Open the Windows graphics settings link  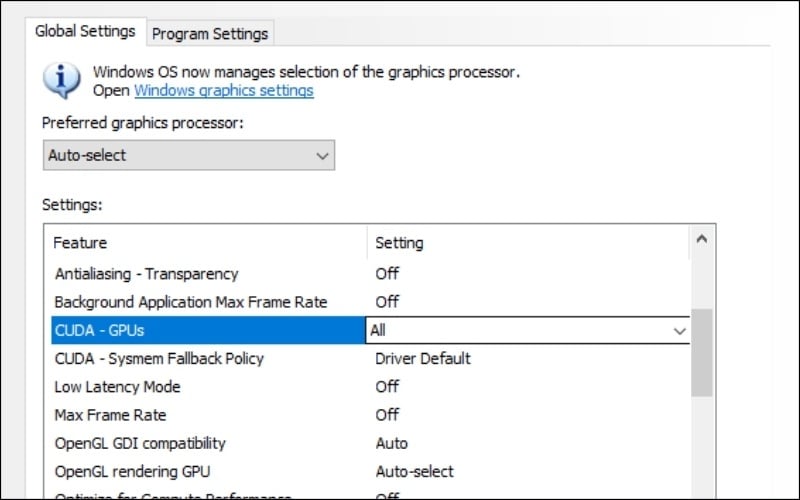(224, 91)
